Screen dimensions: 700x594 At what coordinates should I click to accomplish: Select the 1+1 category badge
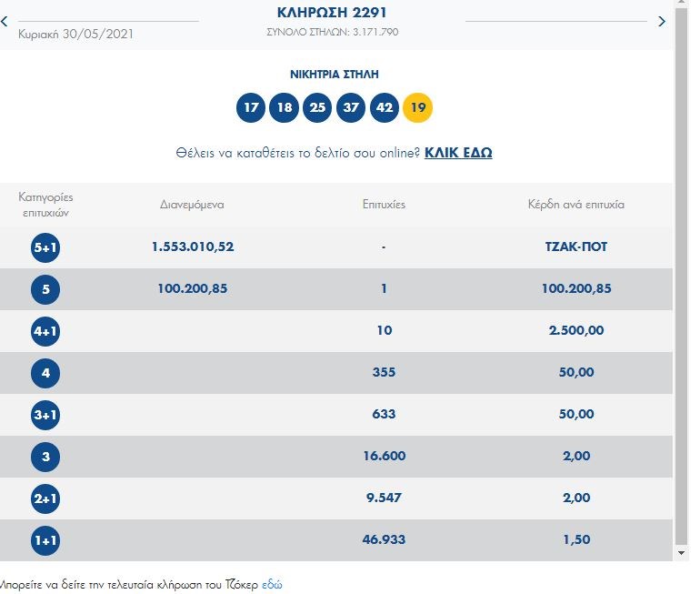tap(45, 539)
